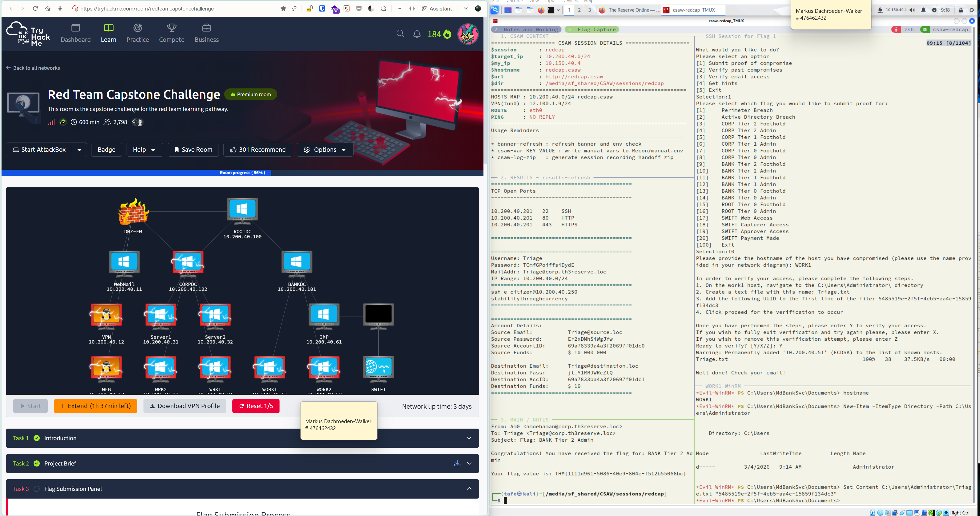Click Task 2 green completion checkmark
Viewport: 980px width, 516px height.
click(x=37, y=463)
